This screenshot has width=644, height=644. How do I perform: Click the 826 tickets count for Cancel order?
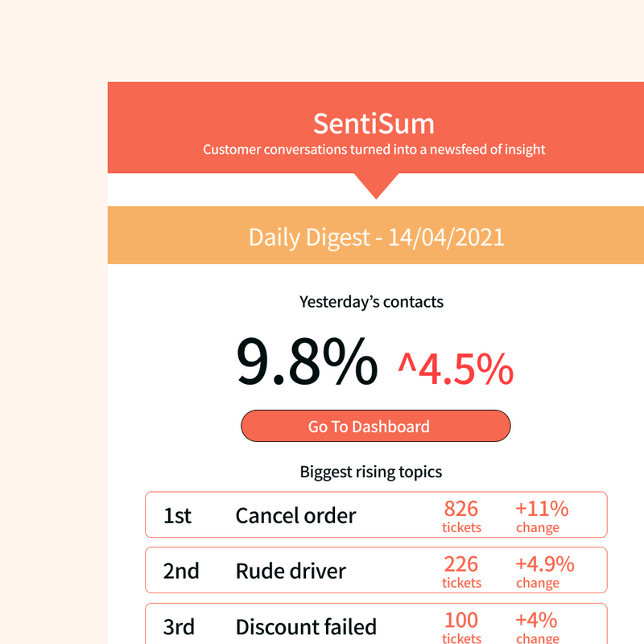(460, 508)
